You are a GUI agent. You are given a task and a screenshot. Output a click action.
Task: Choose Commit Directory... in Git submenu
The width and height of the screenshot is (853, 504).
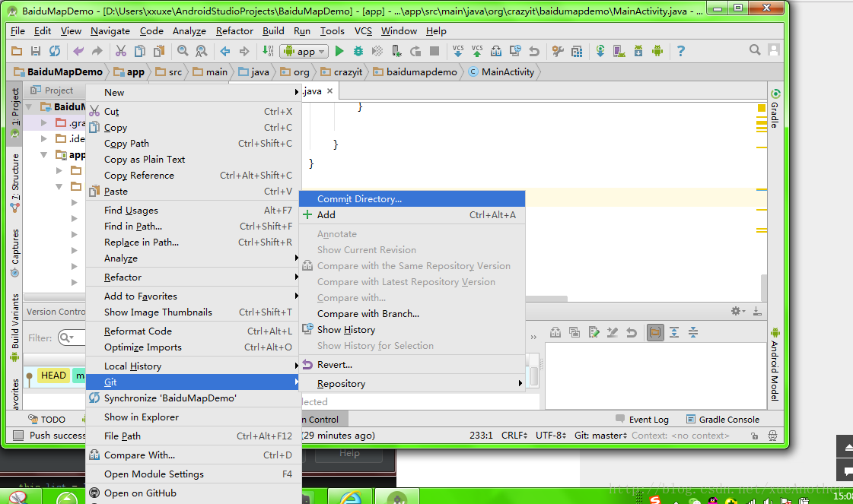point(412,199)
